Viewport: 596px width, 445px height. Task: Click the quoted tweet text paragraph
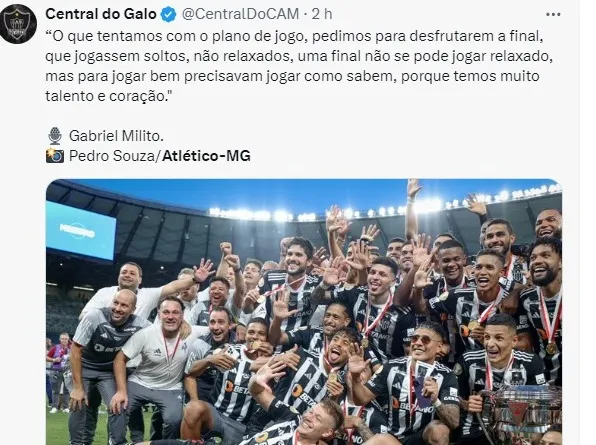(299, 66)
